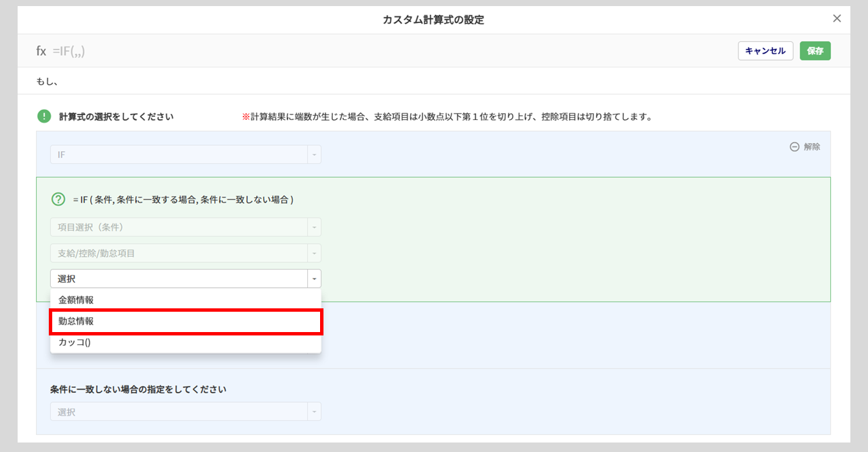Click the 計算式の選択をしてください heading text

tap(116, 117)
